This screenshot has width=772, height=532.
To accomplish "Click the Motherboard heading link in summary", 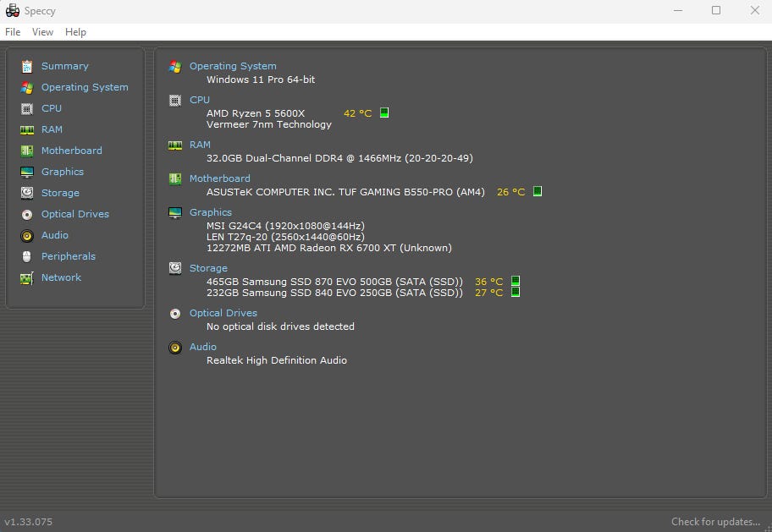I will [219, 178].
